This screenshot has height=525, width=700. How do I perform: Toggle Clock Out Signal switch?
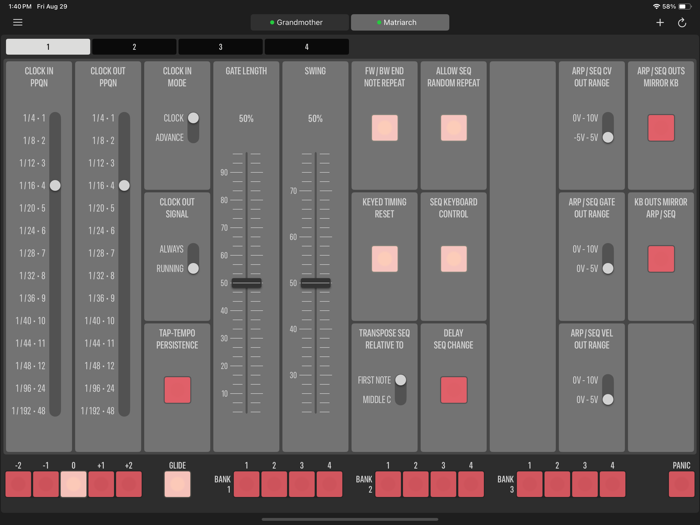193,258
